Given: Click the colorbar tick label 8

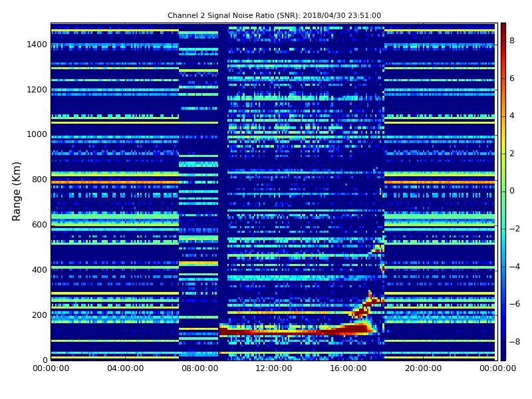Looking at the screenshot, I should click(512, 41).
